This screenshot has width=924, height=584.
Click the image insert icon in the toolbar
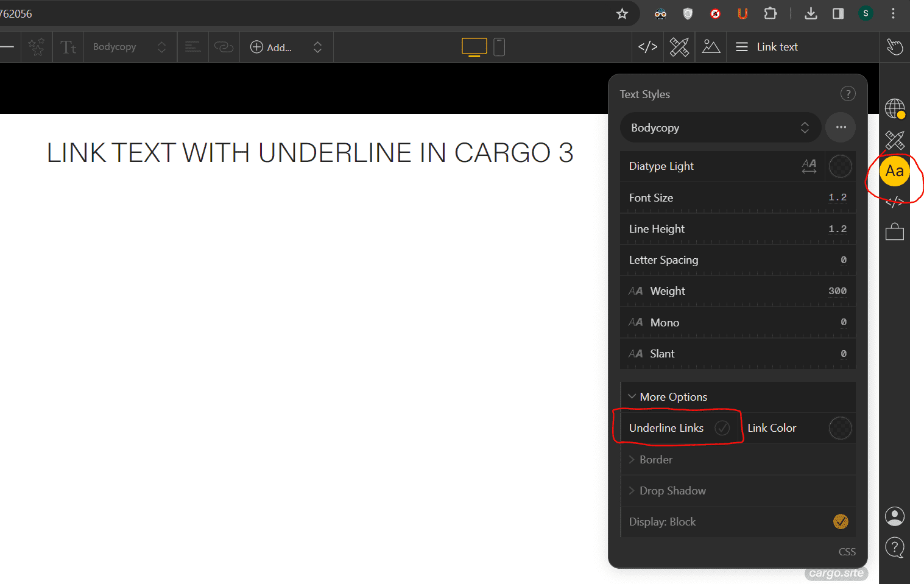tap(711, 46)
